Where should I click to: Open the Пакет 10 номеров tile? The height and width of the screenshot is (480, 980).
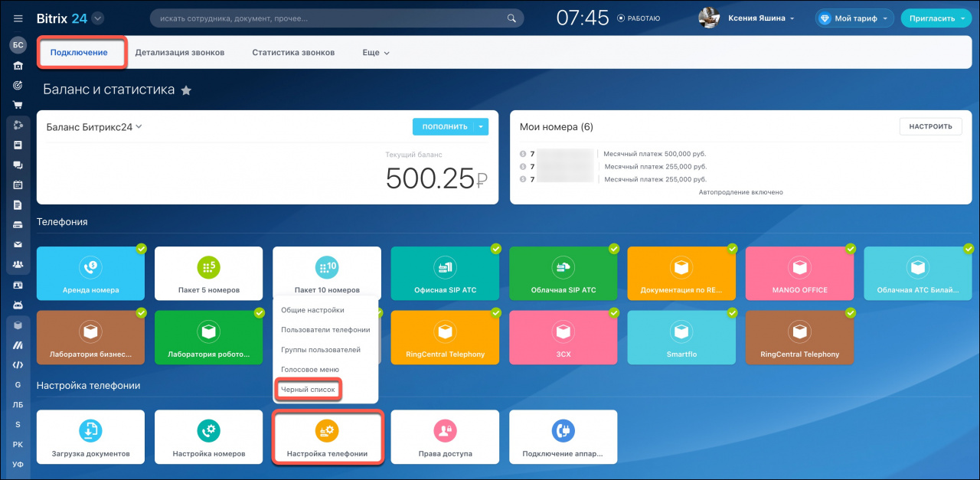(327, 273)
